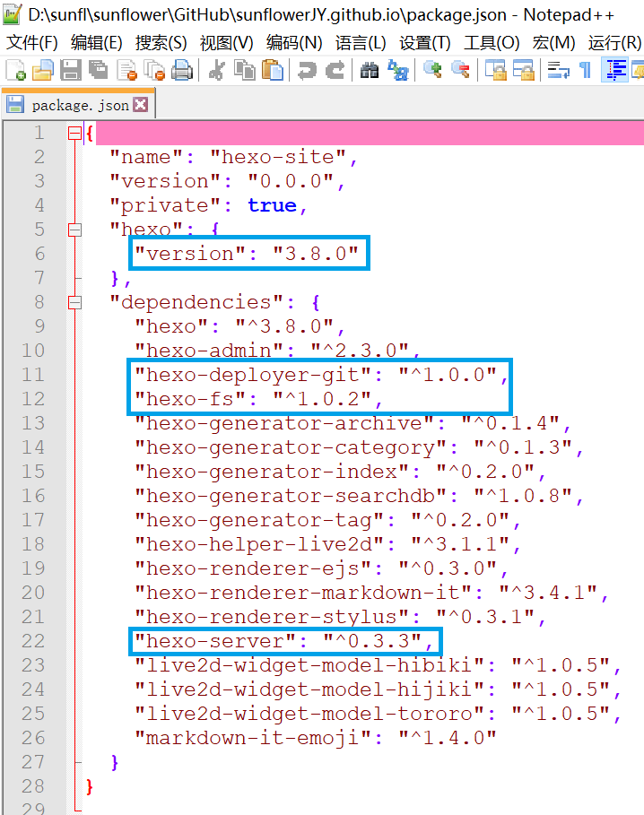The image size is (644, 815).
Task: Open the 宏(M) menu
Action: tap(553, 43)
